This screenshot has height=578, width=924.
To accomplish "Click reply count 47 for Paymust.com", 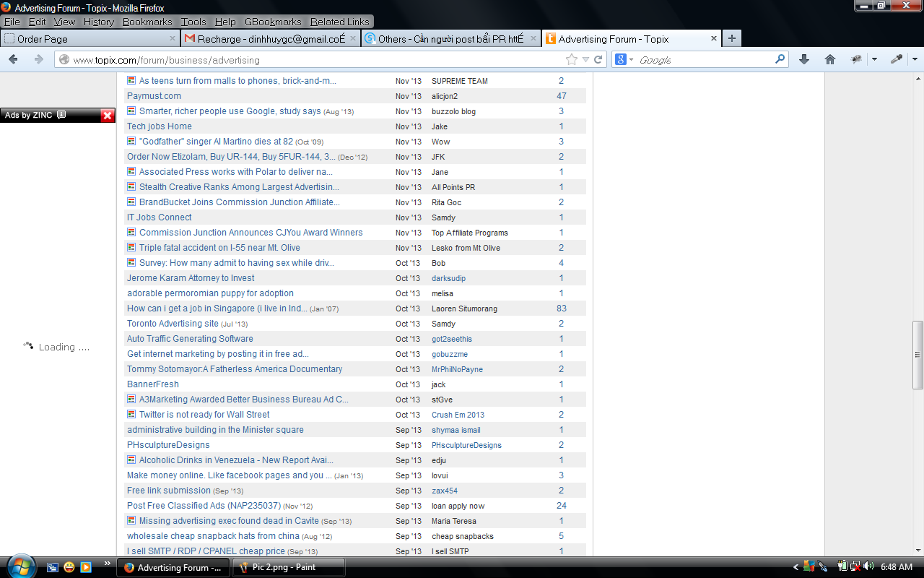I will coord(562,96).
